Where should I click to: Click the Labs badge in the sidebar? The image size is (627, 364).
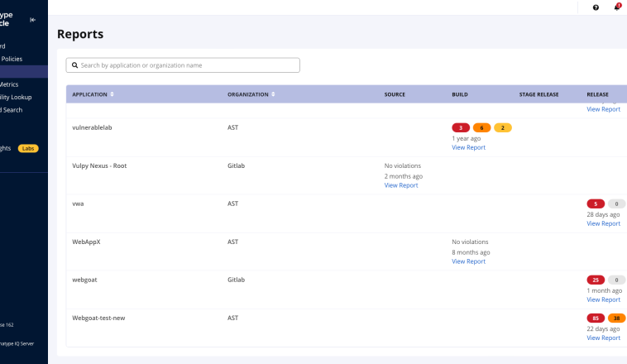pyautogui.click(x=28, y=148)
